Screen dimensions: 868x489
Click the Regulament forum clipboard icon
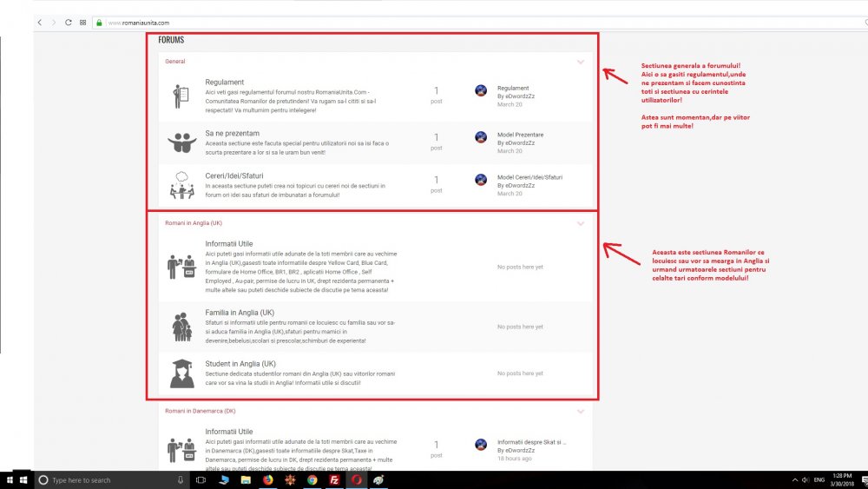coord(181,96)
